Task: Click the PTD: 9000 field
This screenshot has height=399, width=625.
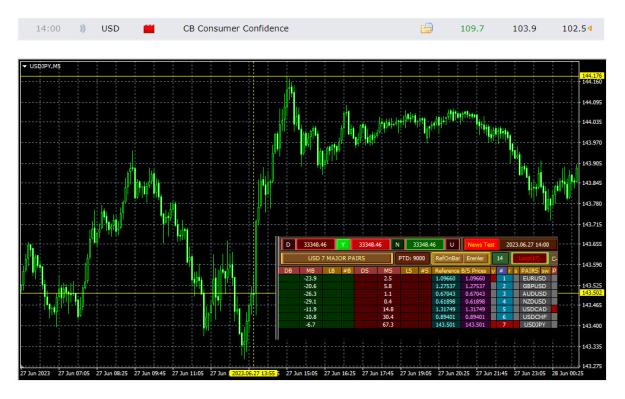Action: 412,258
